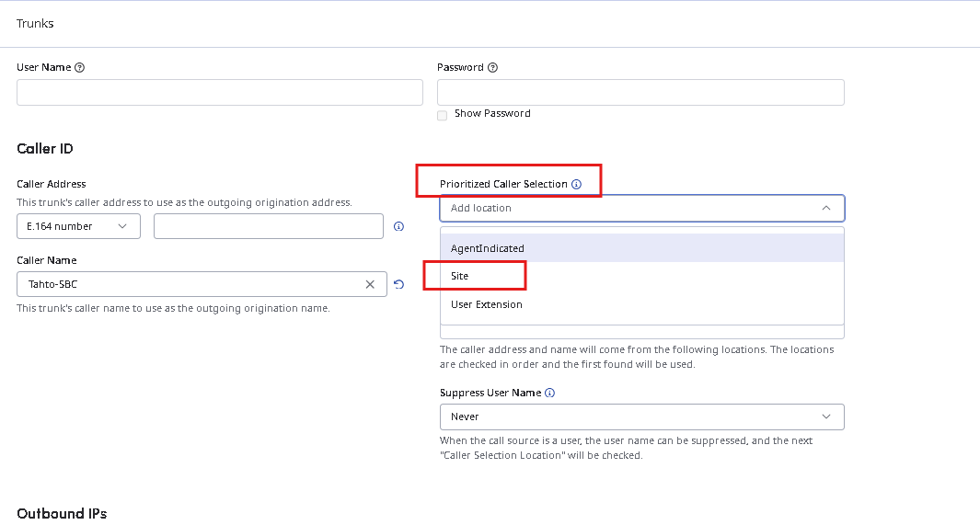Open the E.164 number dropdown
Image resolution: width=980 pixels, height=525 pixels.
coord(78,226)
